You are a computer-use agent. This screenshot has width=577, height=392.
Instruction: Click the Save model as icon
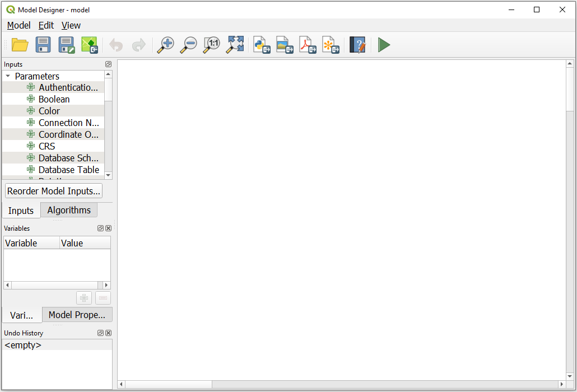click(x=67, y=45)
